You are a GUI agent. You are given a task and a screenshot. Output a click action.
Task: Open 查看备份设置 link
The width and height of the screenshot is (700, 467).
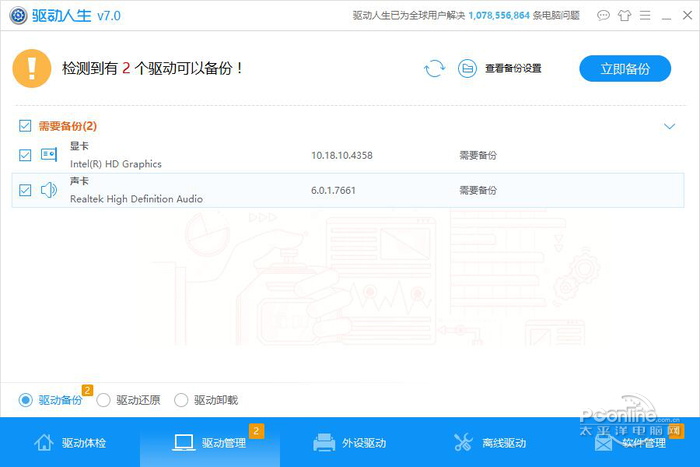(x=513, y=69)
